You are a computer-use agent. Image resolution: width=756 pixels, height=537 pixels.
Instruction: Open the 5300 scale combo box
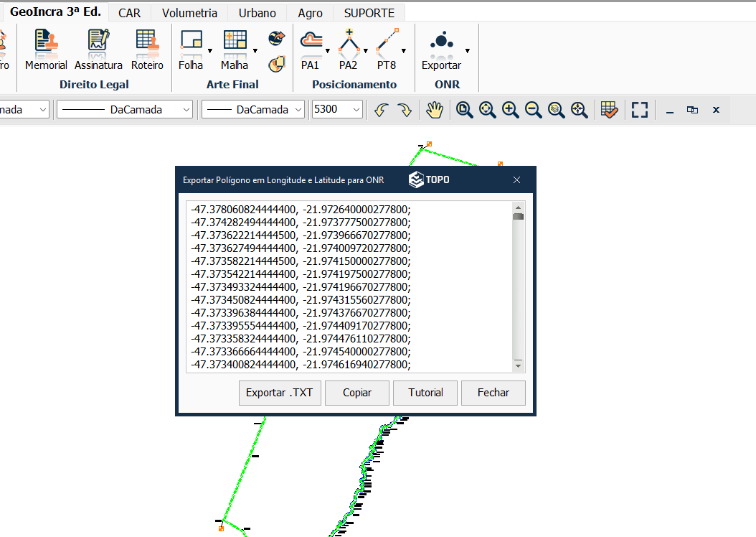(337, 110)
